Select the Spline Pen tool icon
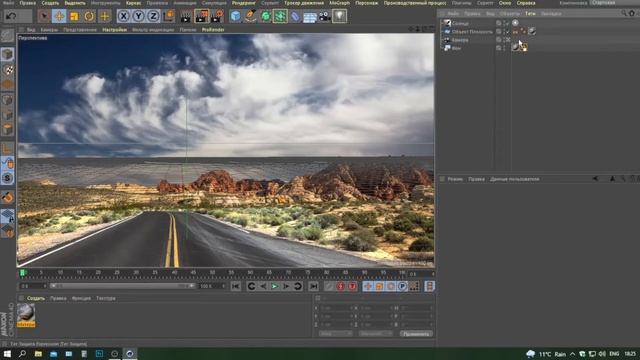Viewport: 640px width, 360px height. pyautogui.click(x=250, y=16)
